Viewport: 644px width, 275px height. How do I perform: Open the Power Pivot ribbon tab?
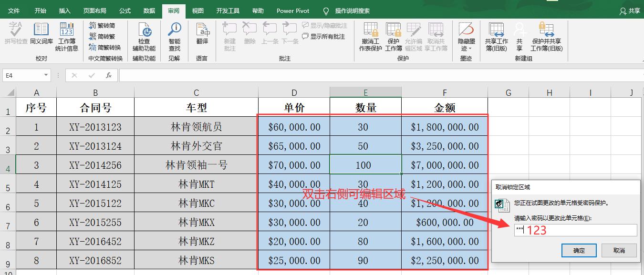[292, 10]
